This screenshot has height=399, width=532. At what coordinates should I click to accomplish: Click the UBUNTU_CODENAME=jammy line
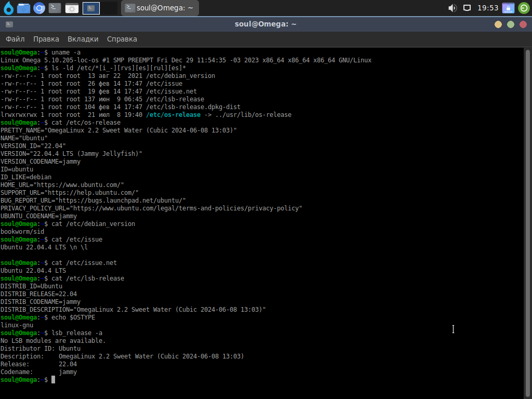(x=38, y=217)
